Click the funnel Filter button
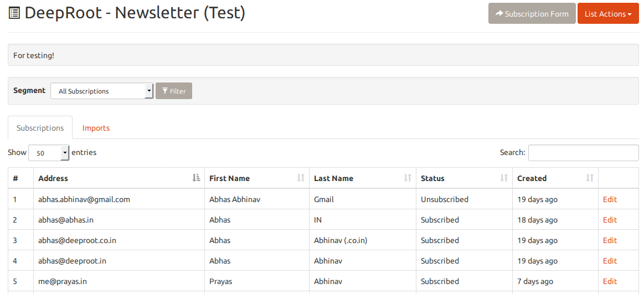The height and width of the screenshot is (294, 644). click(x=174, y=91)
